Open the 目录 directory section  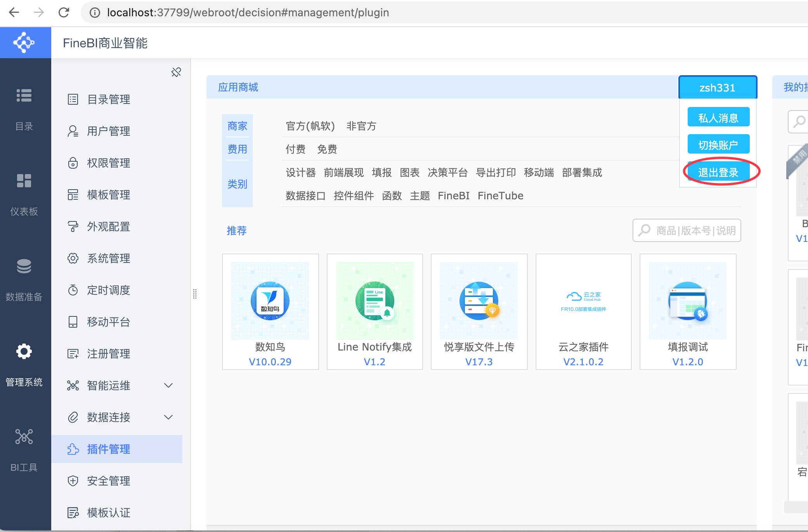tap(24, 109)
